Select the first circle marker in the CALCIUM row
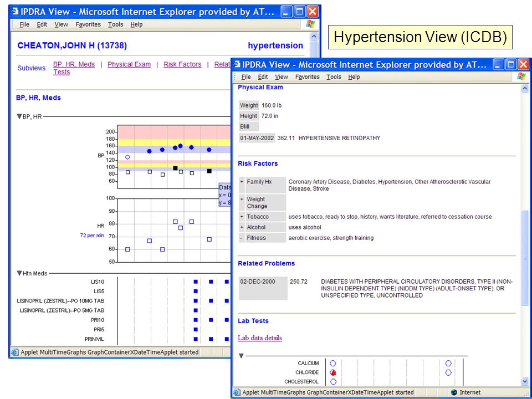 [333, 364]
